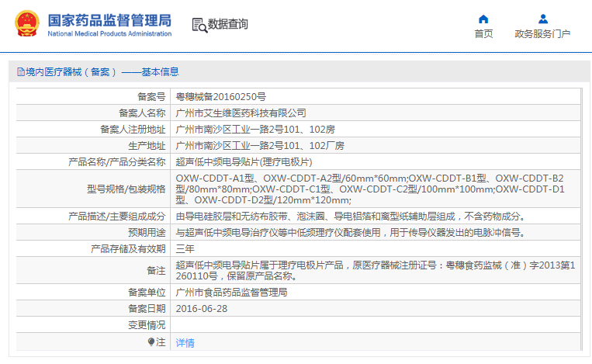Click the 备案单位 row label
This screenshot has width=592, height=364.
click(x=147, y=293)
